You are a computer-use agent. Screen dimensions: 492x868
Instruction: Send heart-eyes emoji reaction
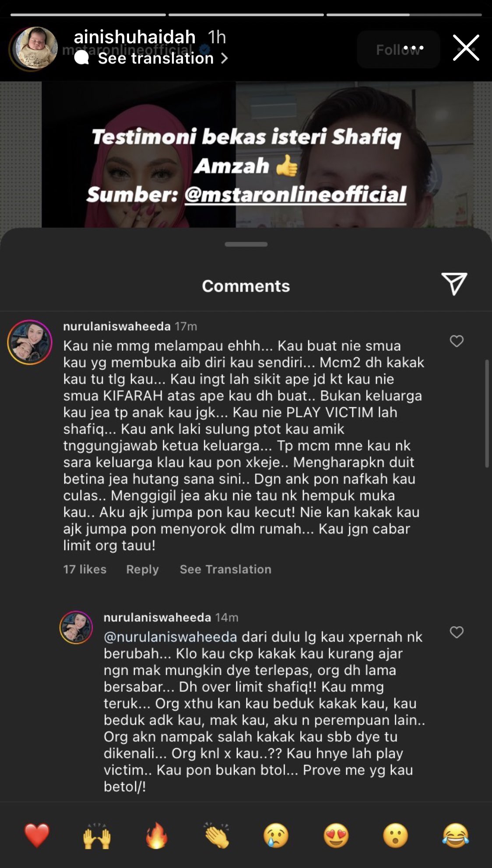pos(336,836)
